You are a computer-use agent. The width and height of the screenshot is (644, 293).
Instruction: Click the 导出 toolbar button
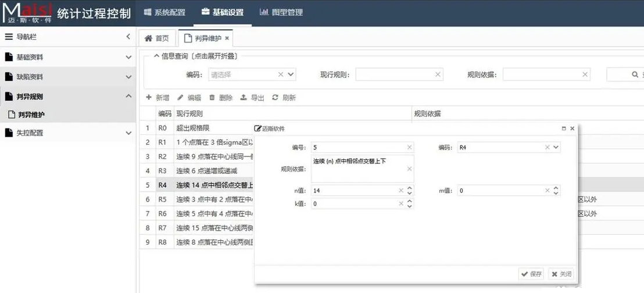(x=252, y=98)
